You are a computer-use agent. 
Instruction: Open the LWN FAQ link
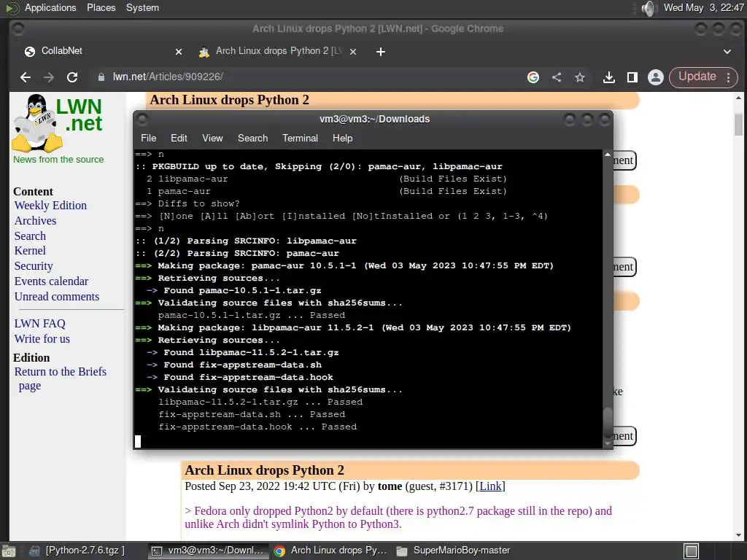point(39,323)
